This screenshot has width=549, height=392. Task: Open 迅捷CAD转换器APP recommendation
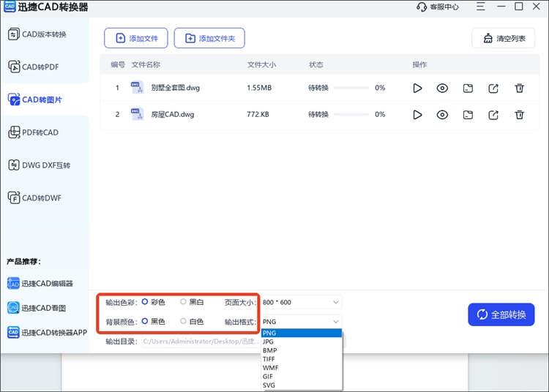(48, 332)
